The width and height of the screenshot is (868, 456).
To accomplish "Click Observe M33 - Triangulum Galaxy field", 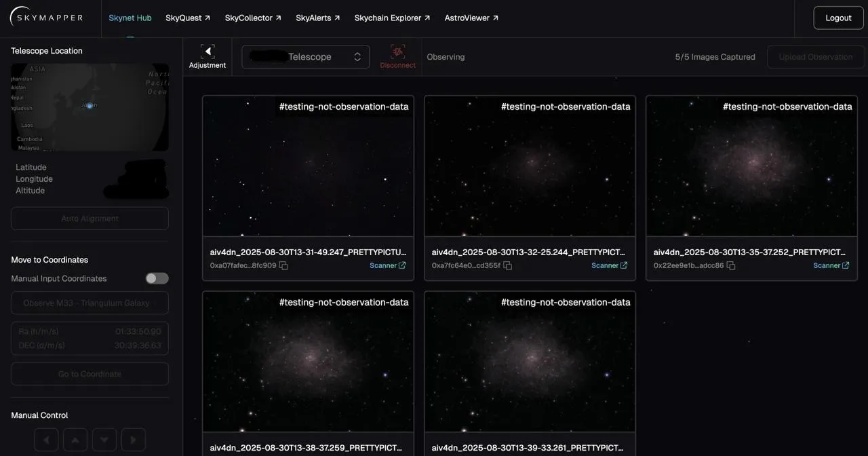I will point(90,303).
